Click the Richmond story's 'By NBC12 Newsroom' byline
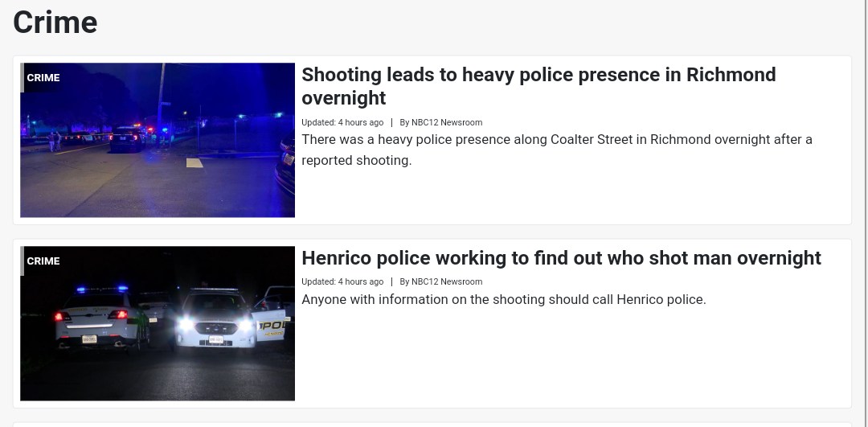This screenshot has height=427, width=868. click(x=440, y=122)
